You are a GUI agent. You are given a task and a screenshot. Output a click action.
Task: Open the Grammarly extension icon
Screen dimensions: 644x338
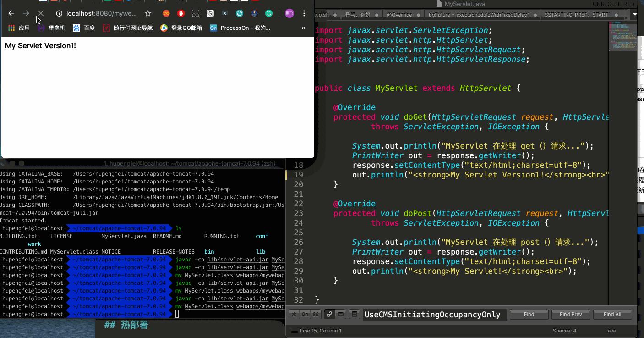269,13
